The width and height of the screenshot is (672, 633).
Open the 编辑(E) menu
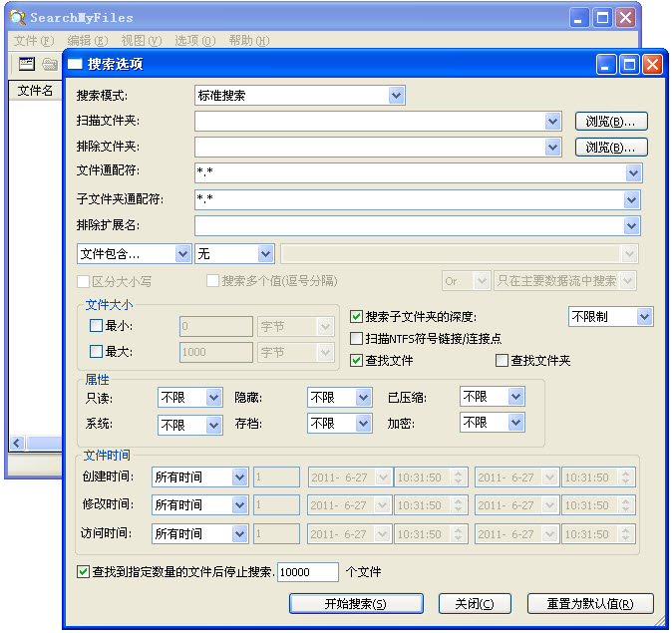(x=88, y=41)
